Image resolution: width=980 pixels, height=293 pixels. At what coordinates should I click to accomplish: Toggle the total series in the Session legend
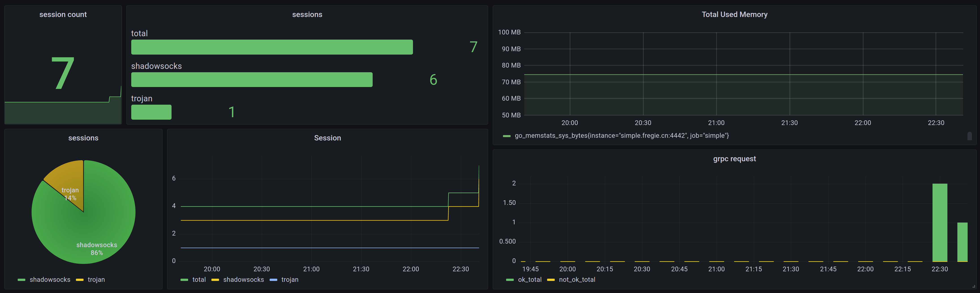click(x=199, y=280)
